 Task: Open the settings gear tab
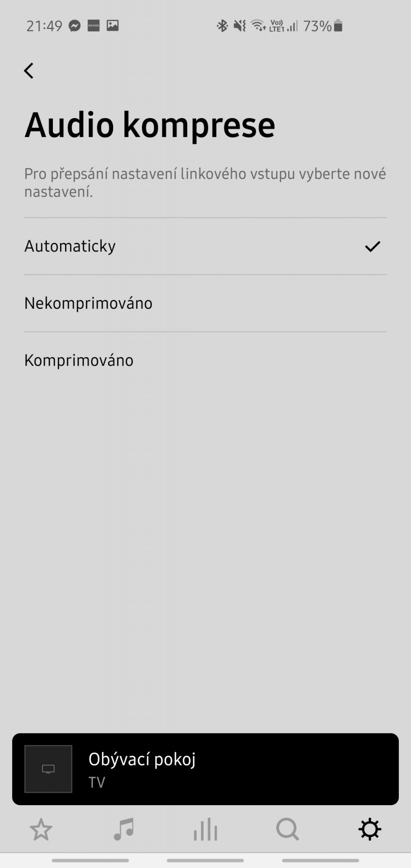click(370, 830)
